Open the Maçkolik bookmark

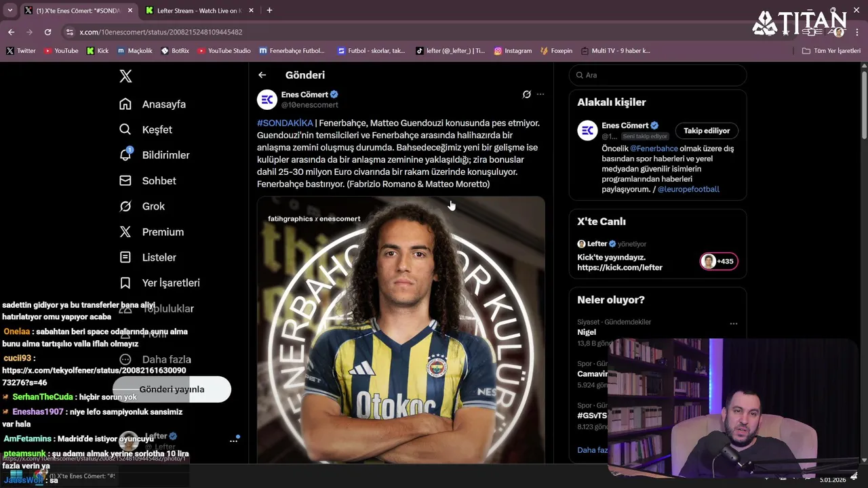pos(134,51)
